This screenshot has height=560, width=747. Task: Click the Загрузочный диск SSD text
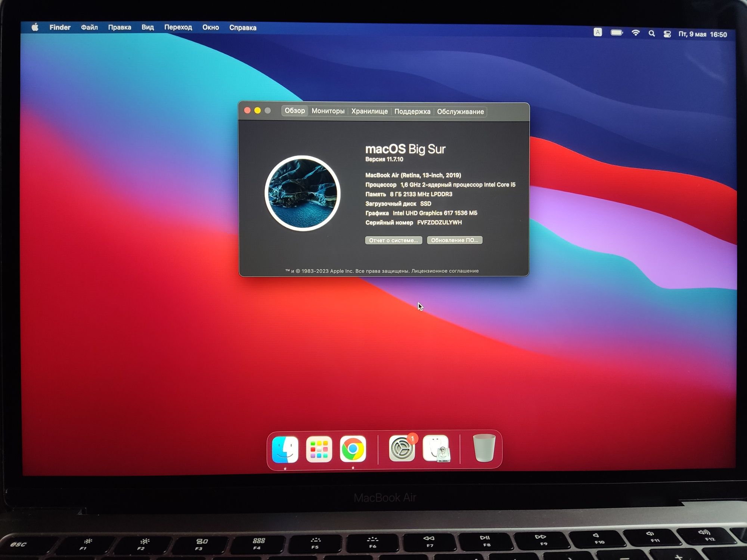tap(398, 204)
